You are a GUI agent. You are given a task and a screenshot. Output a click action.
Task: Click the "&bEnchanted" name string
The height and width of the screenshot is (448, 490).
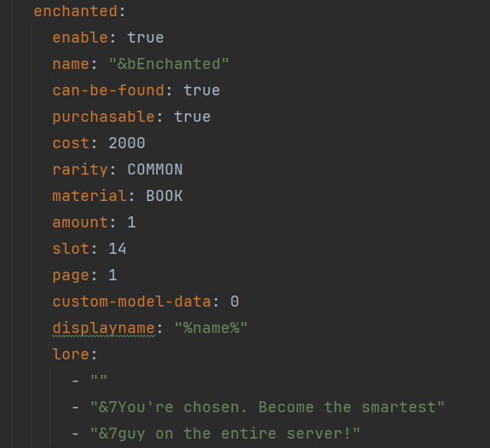[x=169, y=64]
